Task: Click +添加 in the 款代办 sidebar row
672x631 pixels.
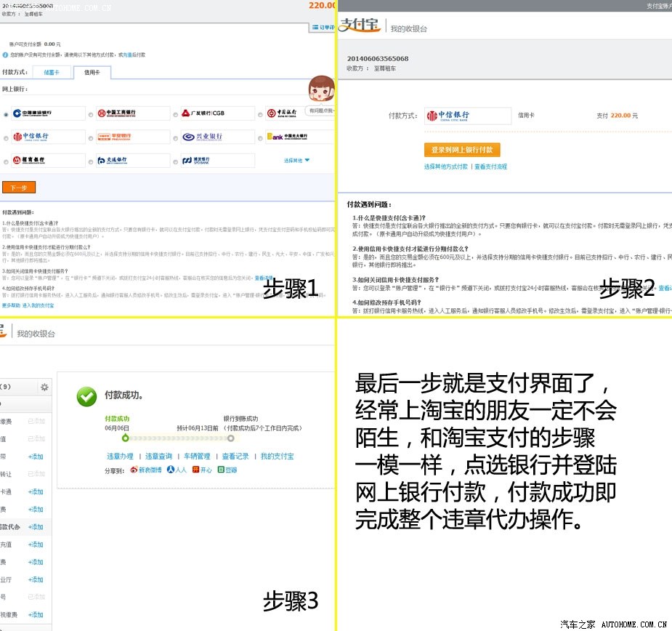Action: pos(36,527)
